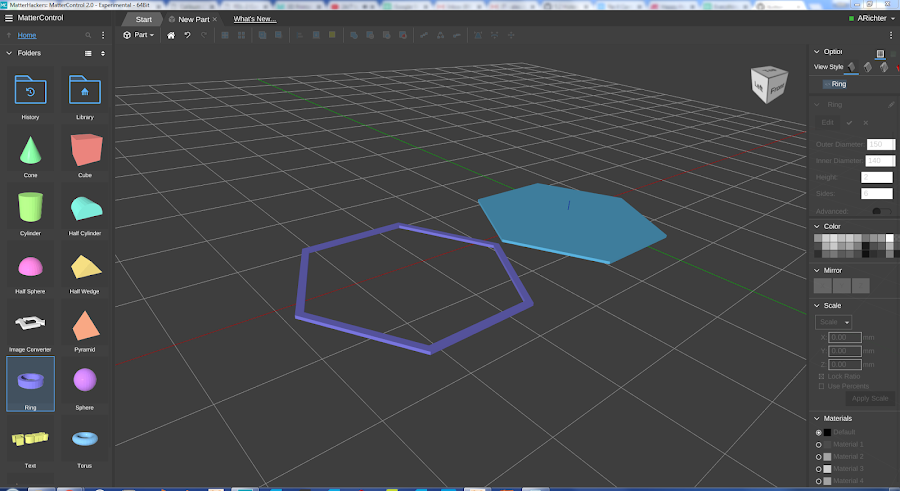Collapse the Folders section
900x491 pixels.
click(9, 53)
